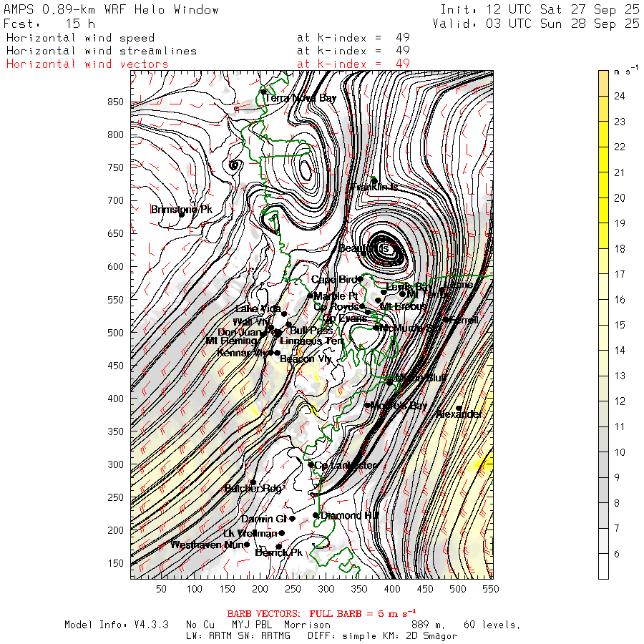Click the Horizontal wind streamlines legend line
The height and width of the screenshot is (644, 644).
(102, 51)
